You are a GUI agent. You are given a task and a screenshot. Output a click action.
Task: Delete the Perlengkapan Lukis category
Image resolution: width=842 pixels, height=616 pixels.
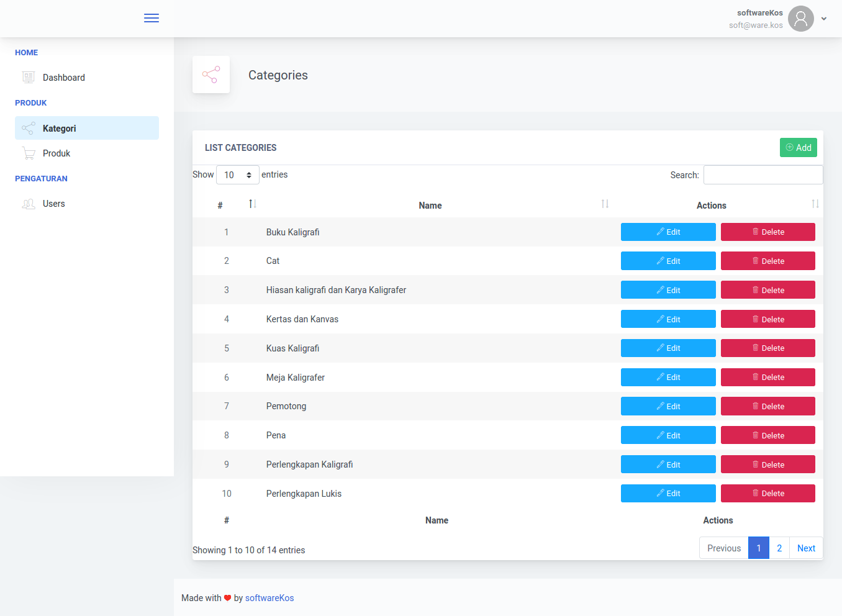pyautogui.click(x=768, y=494)
